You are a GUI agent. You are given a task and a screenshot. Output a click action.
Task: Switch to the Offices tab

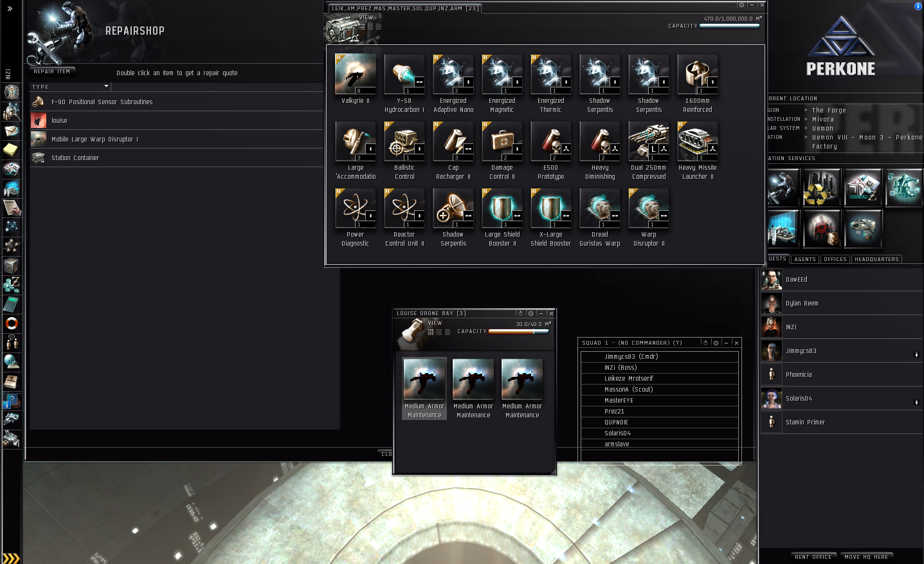pos(835,259)
